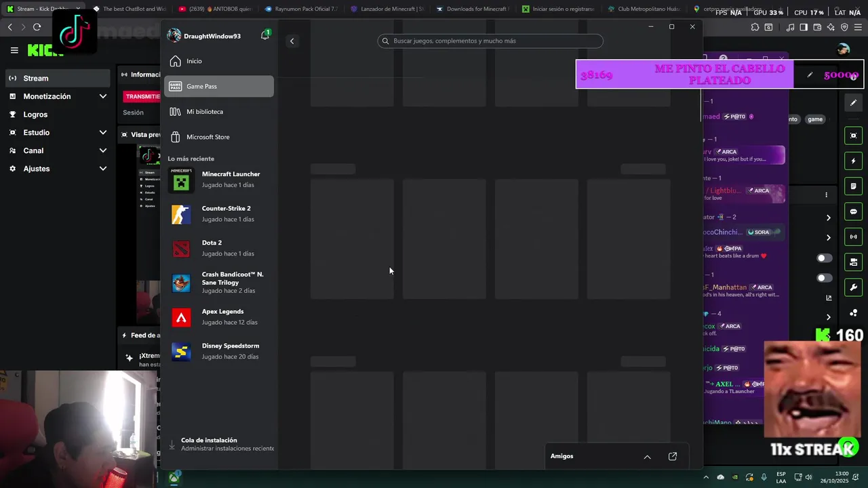868x488 pixels.
Task: Switch to Lanzador de Minecraft browser tab
Action: click(387, 9)
